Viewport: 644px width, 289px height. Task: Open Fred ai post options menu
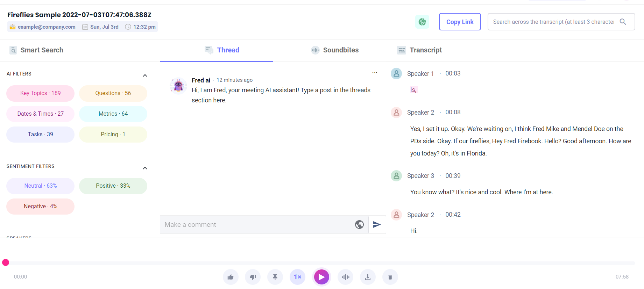click(375, 73)
